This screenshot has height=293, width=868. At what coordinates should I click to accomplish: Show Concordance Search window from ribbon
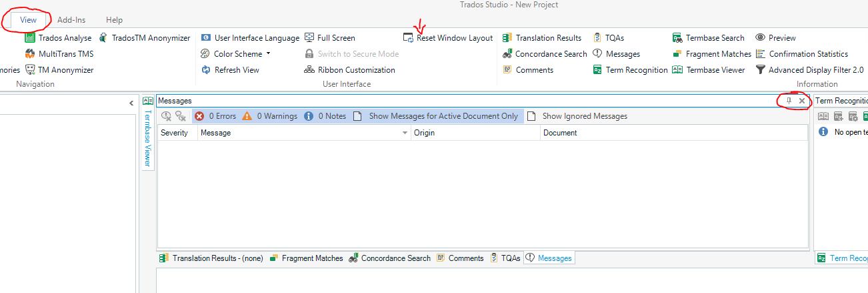544,54
